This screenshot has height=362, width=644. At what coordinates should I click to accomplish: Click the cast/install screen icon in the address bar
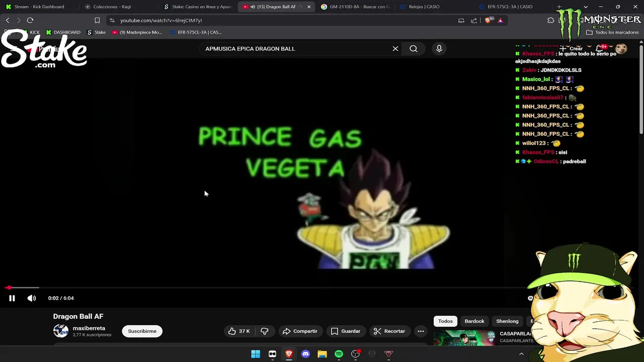pos(461,20)
